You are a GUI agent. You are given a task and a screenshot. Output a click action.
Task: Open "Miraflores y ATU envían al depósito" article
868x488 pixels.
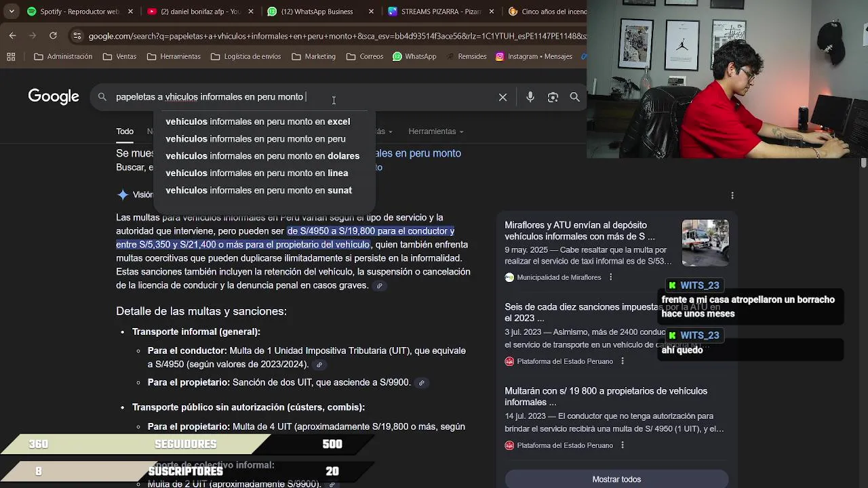point(580,230)
